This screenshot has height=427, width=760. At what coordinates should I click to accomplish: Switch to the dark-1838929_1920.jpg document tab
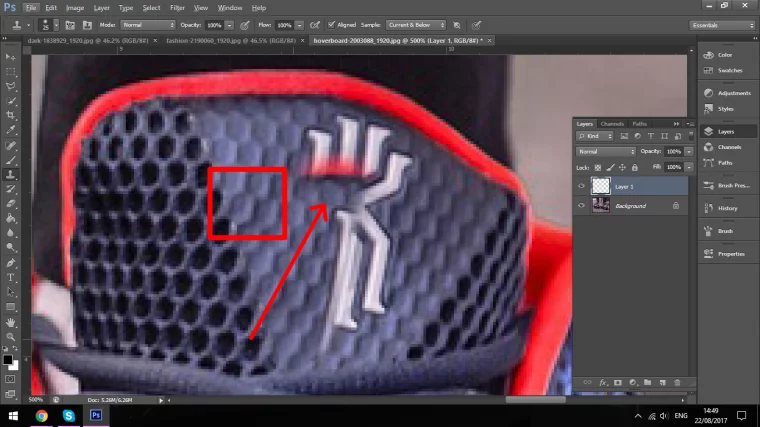[x=88, y=41]
